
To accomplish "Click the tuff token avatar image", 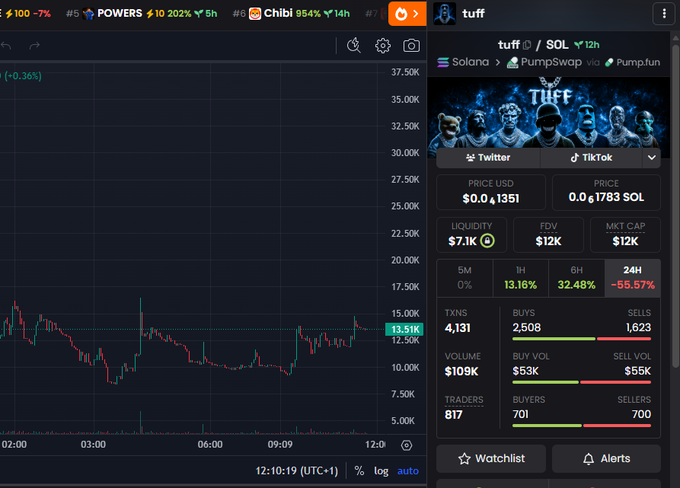I will (445, 14).
